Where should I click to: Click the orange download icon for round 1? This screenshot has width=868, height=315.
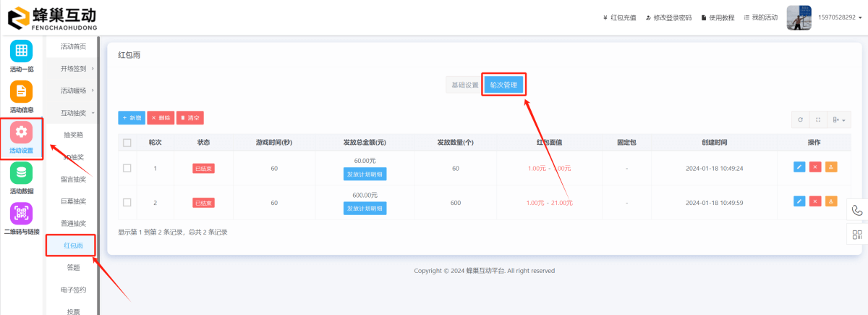pos(831,167)
